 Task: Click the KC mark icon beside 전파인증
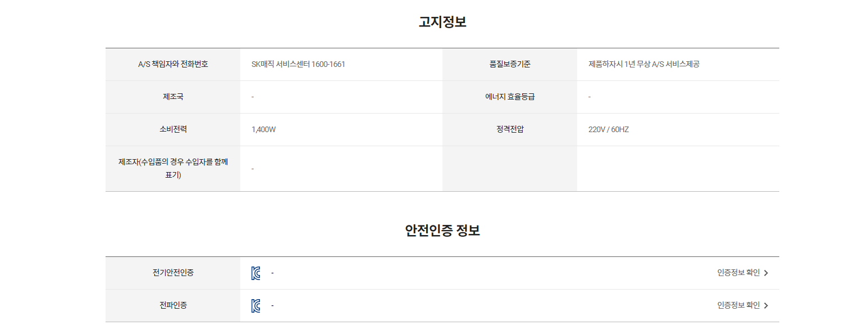pyautogui.click(x=256, y=306)
